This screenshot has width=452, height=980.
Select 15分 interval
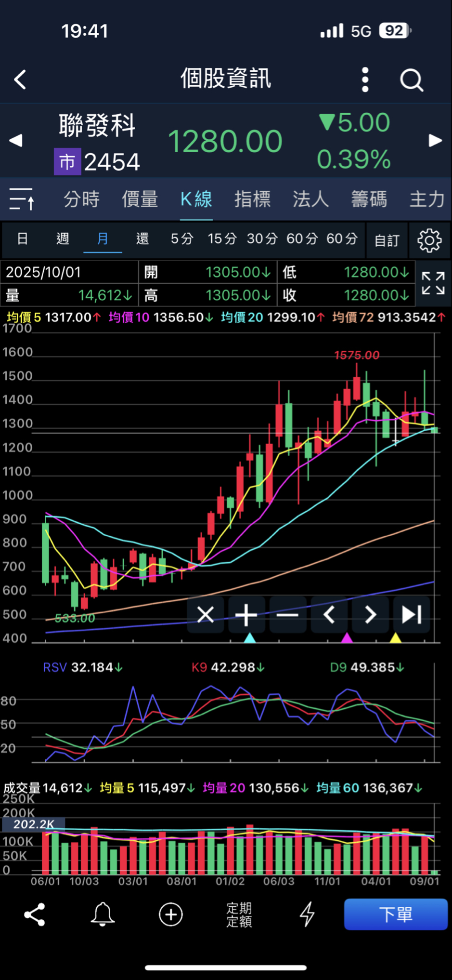[222, 238]
